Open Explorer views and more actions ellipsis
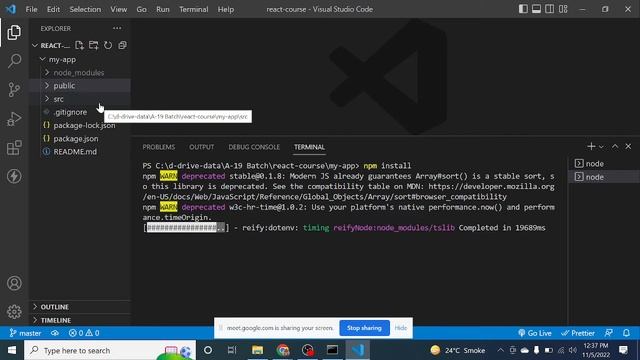Screen dimensions: 640x360 117,28
